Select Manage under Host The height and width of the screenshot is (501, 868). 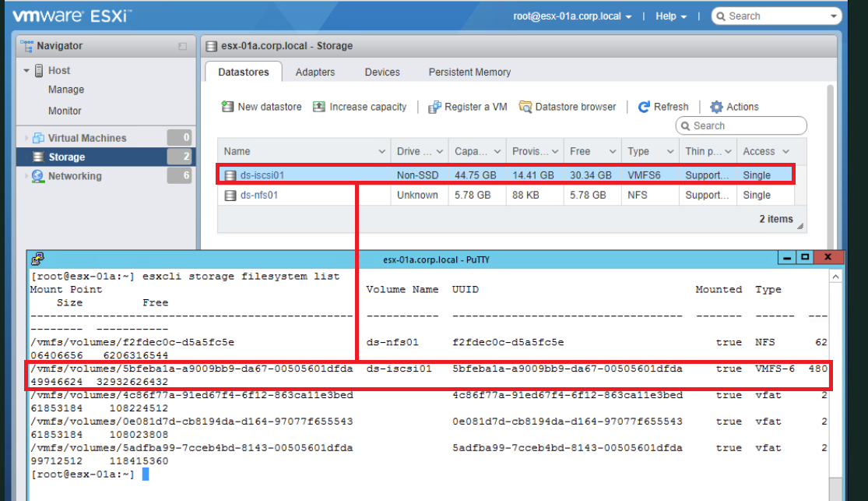[x=66, y=90]
